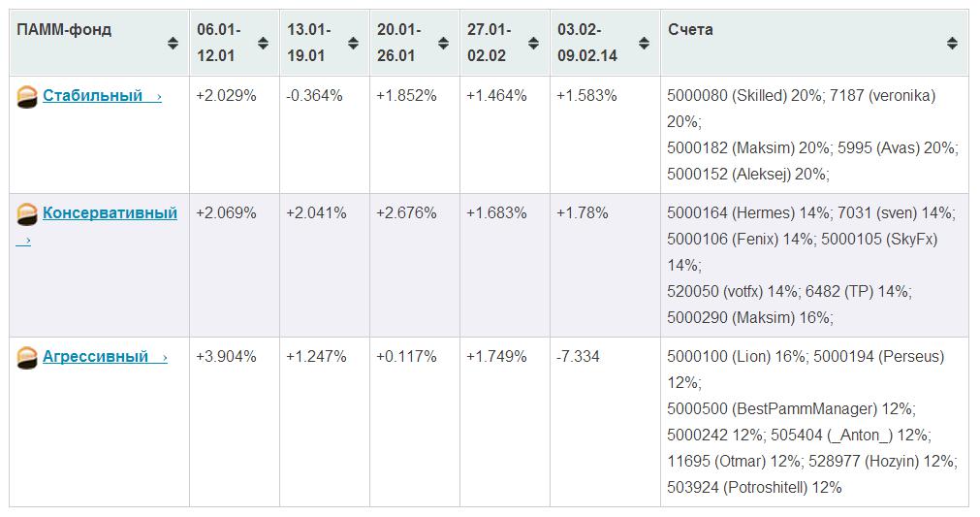Select the -7.334 value cell
980x517 pixels.
(605, 422)
